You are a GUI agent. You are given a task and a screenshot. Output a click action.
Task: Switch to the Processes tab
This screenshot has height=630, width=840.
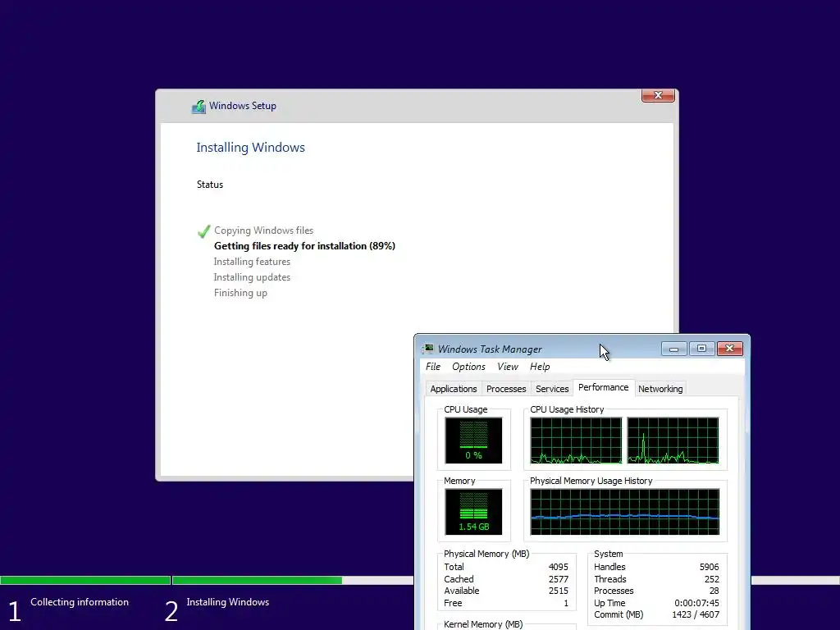tap(506, 389)
